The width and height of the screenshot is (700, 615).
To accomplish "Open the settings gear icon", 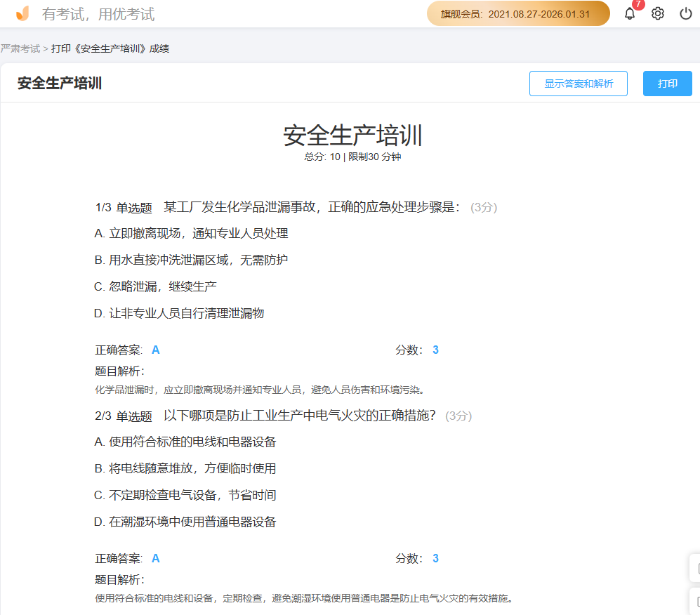I will (657, 13).
